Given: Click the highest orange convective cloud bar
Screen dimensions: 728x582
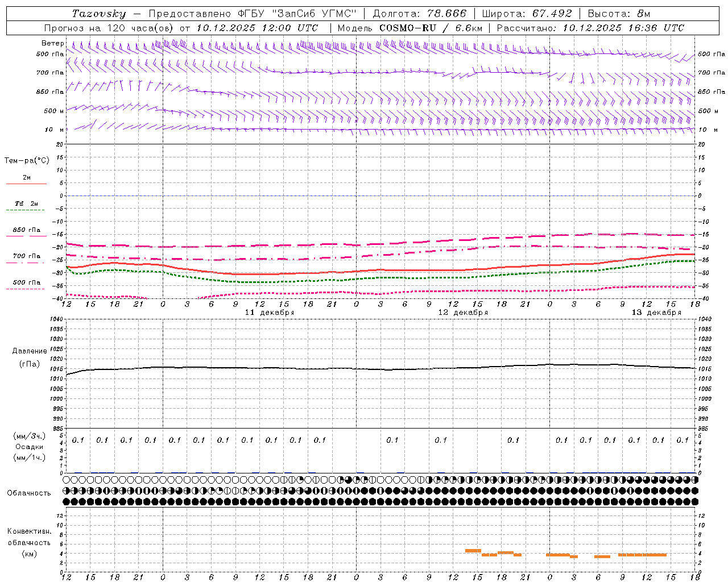Looking at the screenshot, I should [x=473, y=550].
